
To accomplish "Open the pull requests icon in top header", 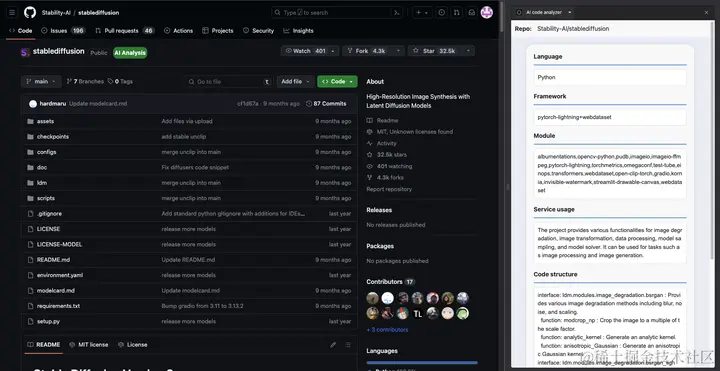I will click(x=456, y=12).
